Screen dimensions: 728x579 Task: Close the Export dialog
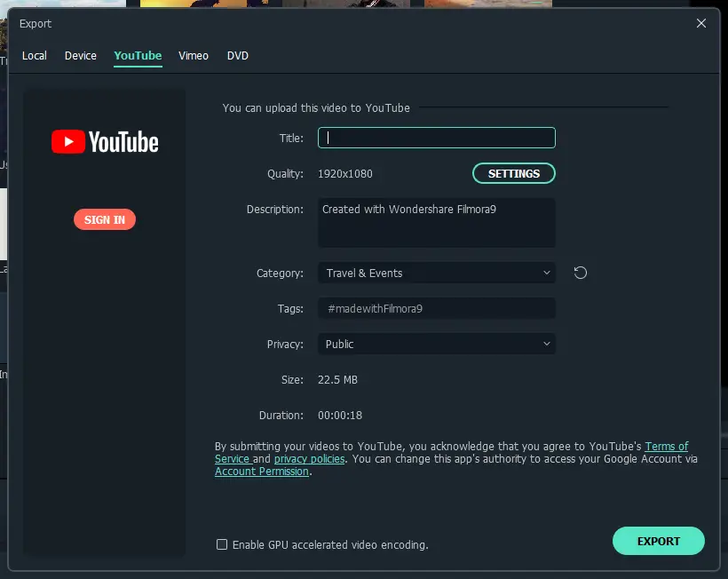701,24
